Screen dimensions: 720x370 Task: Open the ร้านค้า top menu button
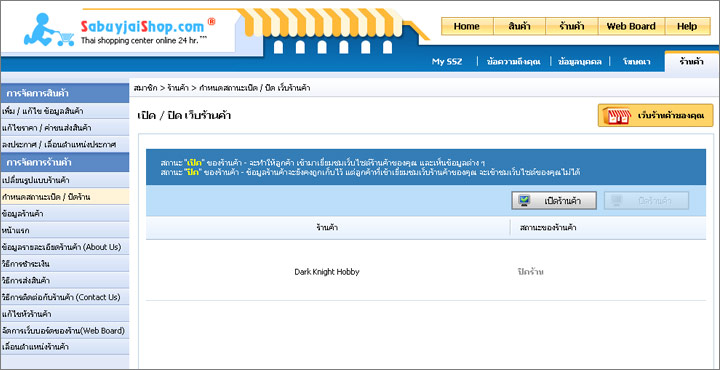click(x=572, y=26)
